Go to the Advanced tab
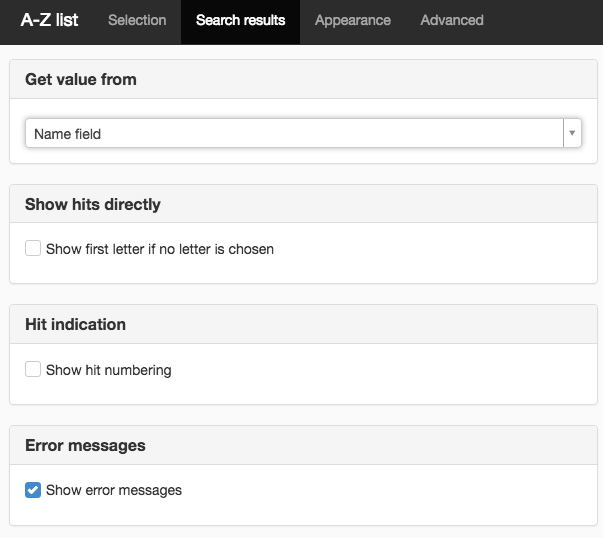The height and width of the screenshot is (538, 603). 452,20
